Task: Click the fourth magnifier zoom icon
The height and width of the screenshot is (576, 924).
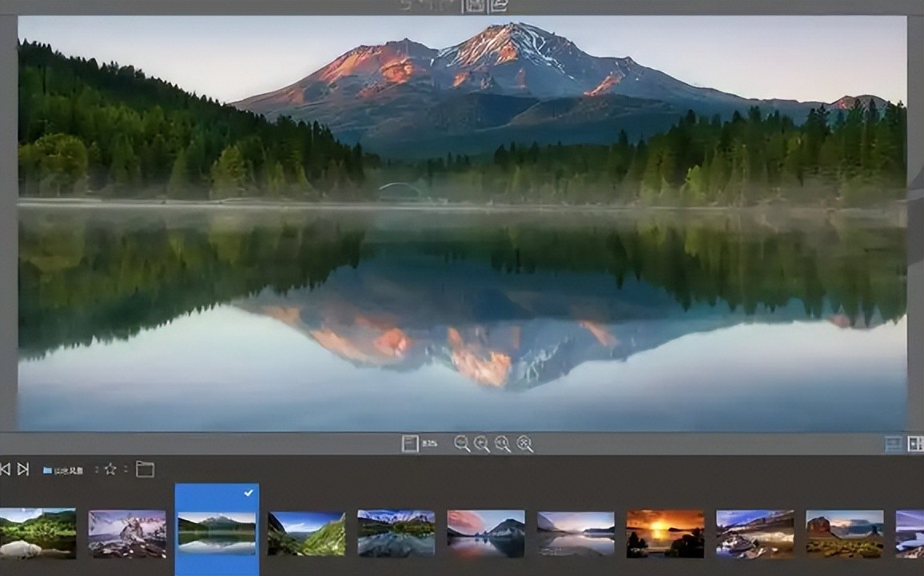Action: (524, 444)
